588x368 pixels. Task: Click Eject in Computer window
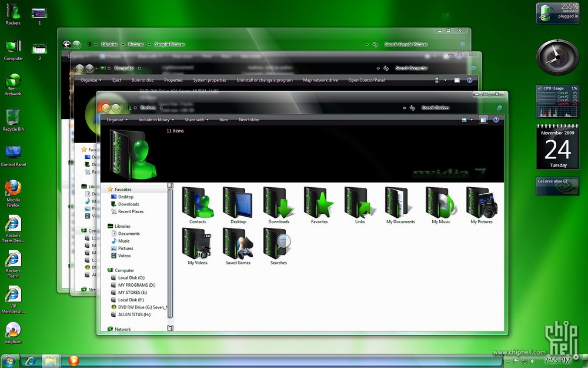116,80
